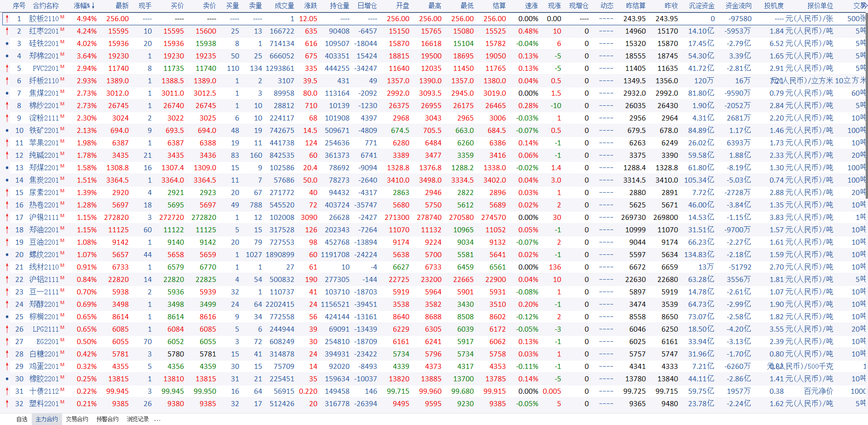868x425 pixels.
Task: Select the 苹果2201 contract name
Action: click(x=44, y=143)
